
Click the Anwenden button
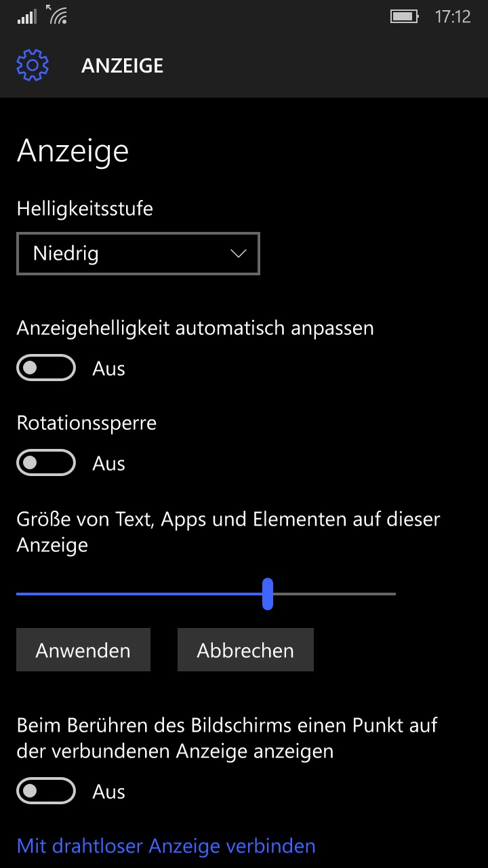click(x=83, y=650)
